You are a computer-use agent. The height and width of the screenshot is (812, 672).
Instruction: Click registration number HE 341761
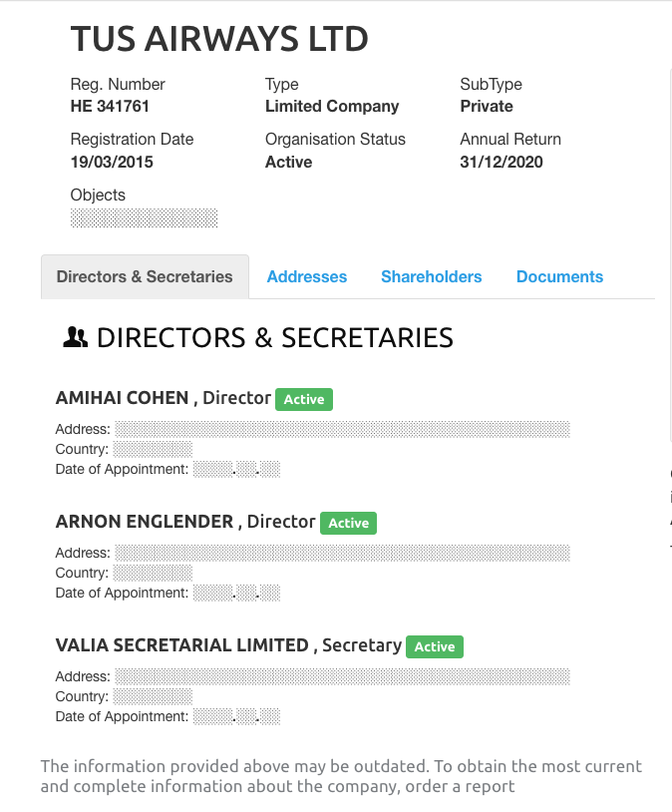110,107
